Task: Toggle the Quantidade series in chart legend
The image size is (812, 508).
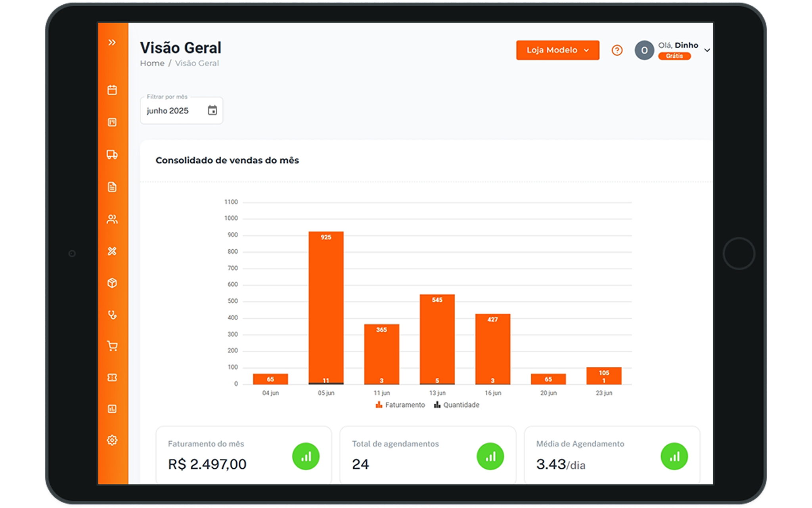Action: click(x=457, y=405)
